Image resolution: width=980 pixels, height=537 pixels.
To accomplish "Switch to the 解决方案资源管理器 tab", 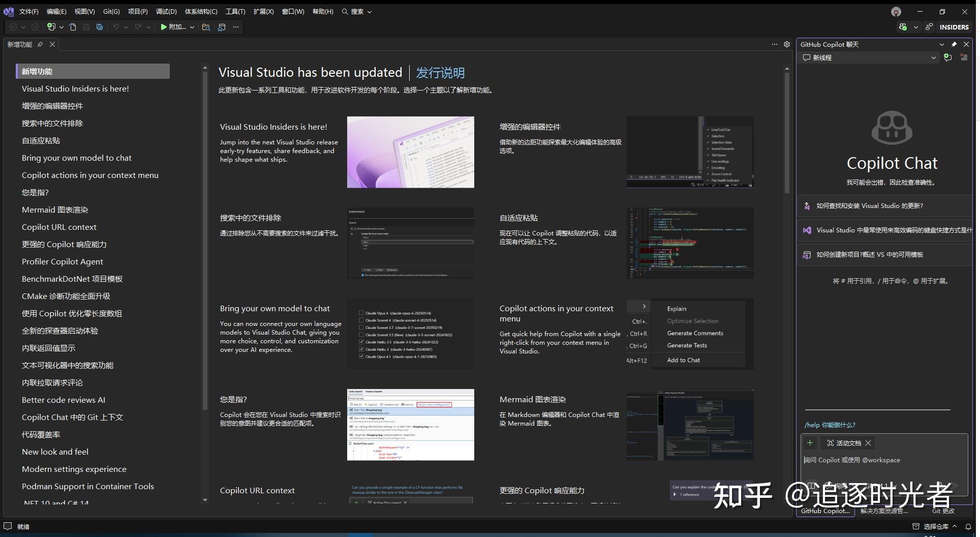I will (884, 511).
